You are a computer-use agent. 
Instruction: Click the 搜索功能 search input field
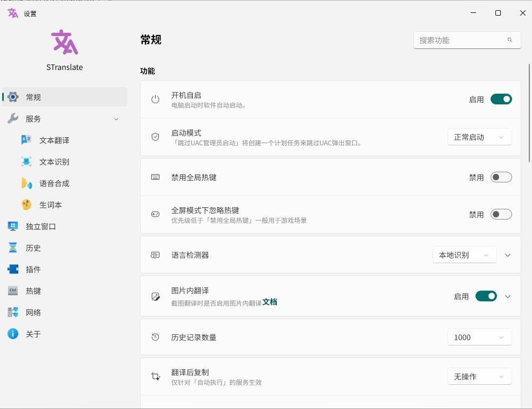click(458, 40)
